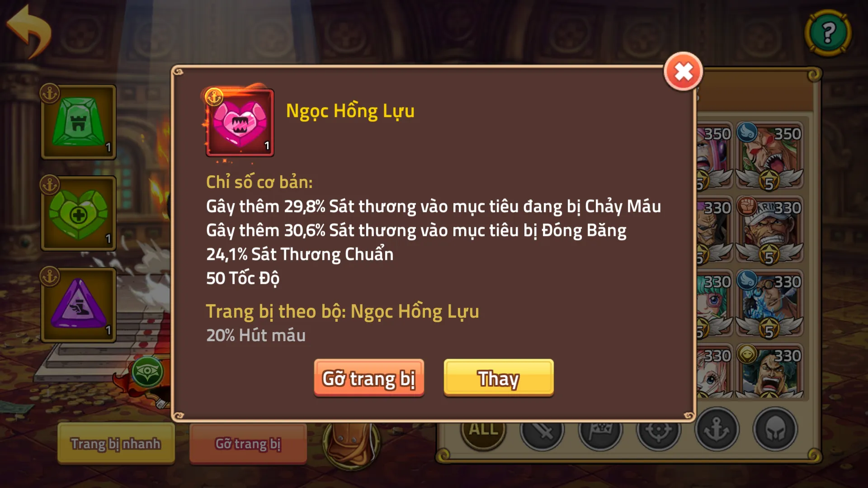Select the green castle gem slot
The height and width of the screenshot is (488, 868).
pyautogui.click(x=79, y=122)
